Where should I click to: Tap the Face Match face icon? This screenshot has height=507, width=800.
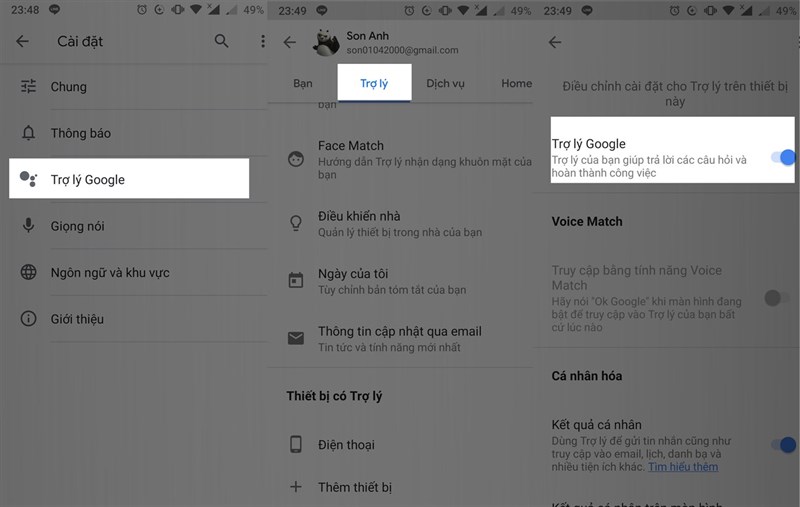pos(296,159)
